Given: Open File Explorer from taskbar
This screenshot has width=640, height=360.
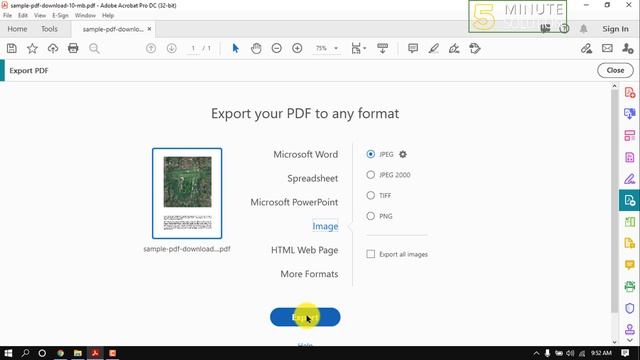Looking at the screenshot, I should click(78, 353).
